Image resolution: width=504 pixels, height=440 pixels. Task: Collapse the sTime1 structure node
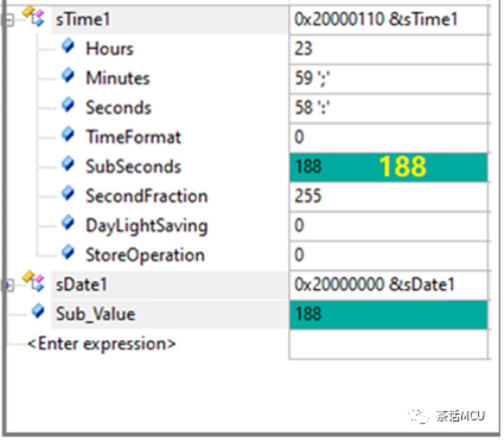tap(9, 20)
